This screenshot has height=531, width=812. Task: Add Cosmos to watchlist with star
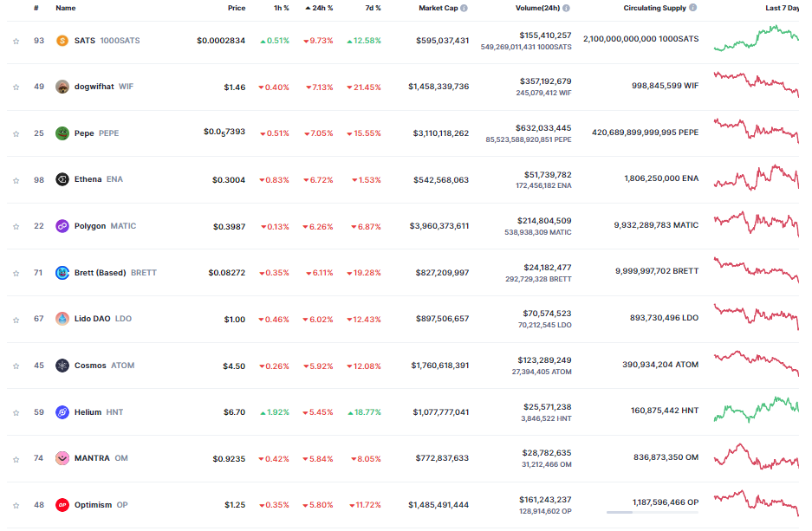(16, 366)
